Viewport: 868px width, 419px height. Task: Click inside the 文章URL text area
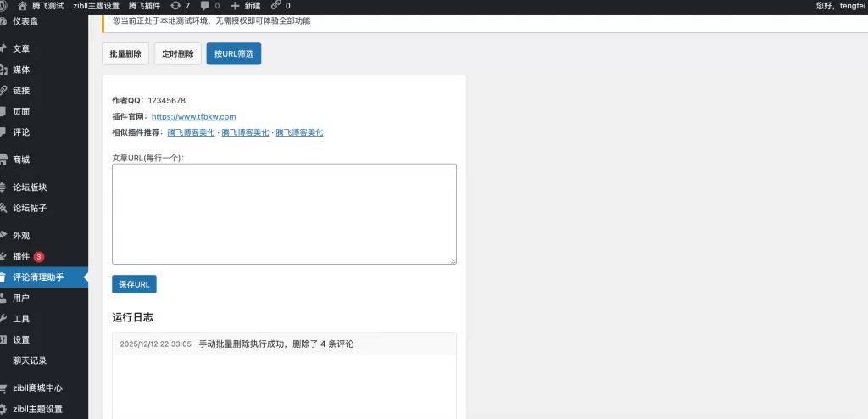(284, 214)
